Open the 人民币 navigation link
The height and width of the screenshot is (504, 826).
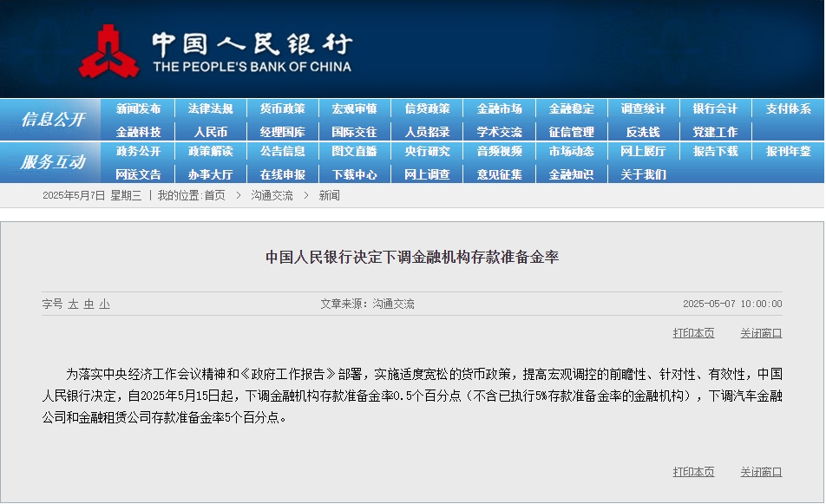coord(211,132)
